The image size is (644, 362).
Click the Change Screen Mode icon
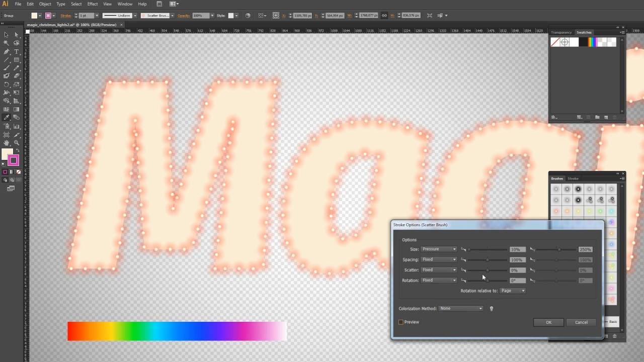(10, 189)
